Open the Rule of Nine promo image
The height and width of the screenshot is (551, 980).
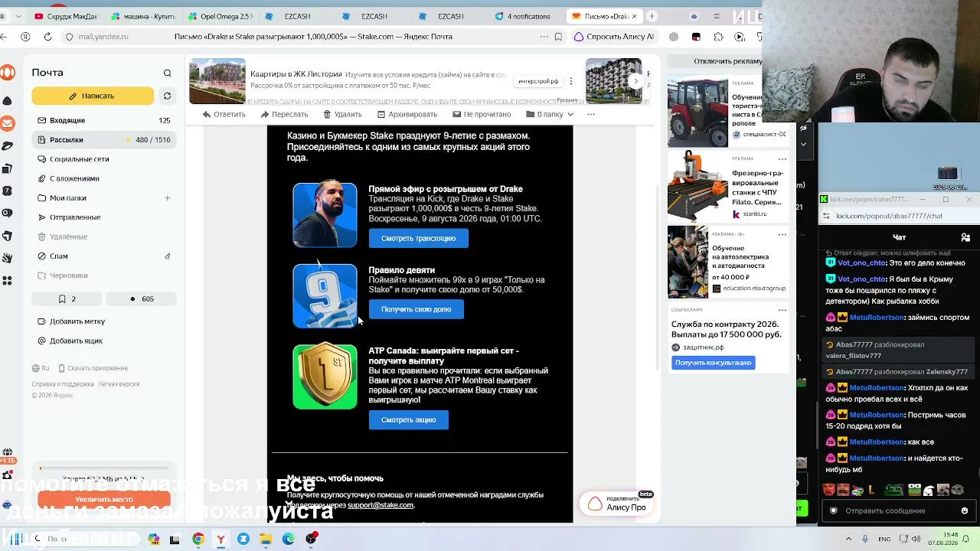(x=325, y=296)
